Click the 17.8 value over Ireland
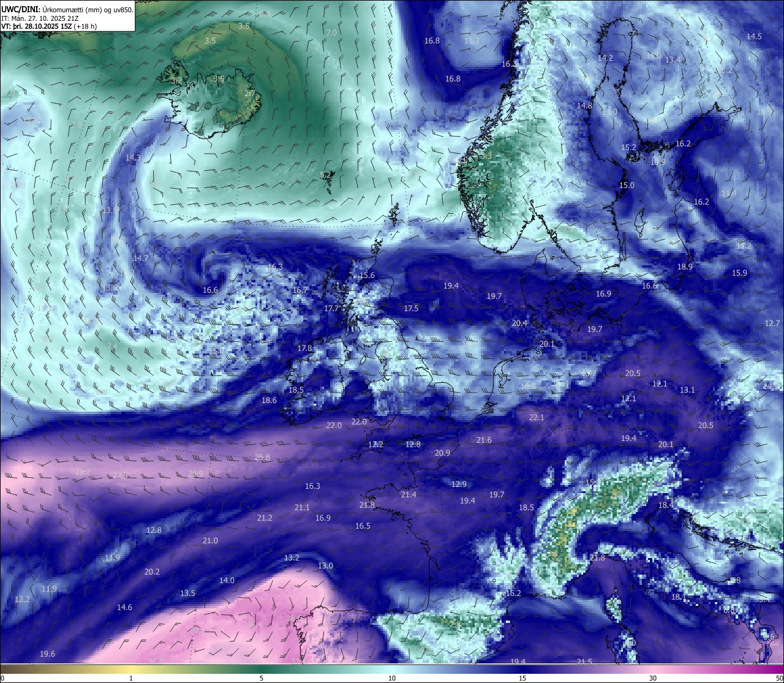 click(x=304, y=348)
